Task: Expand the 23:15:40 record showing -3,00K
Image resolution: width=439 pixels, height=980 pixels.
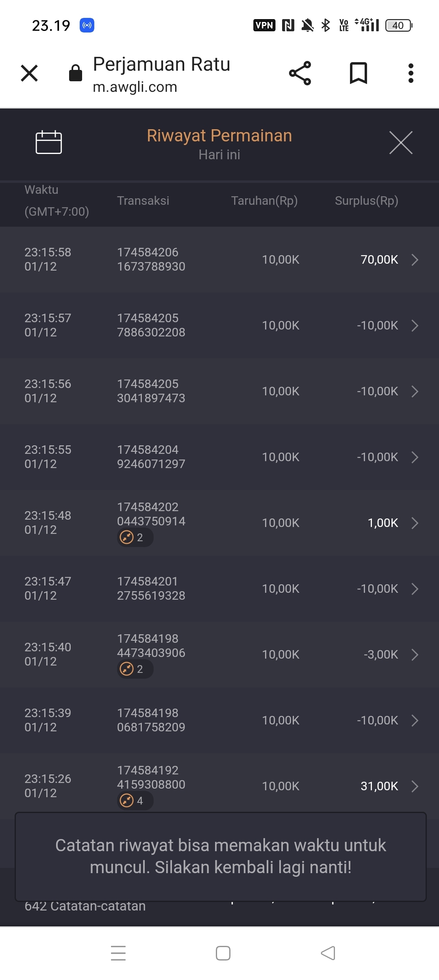Action: point(415,655)
